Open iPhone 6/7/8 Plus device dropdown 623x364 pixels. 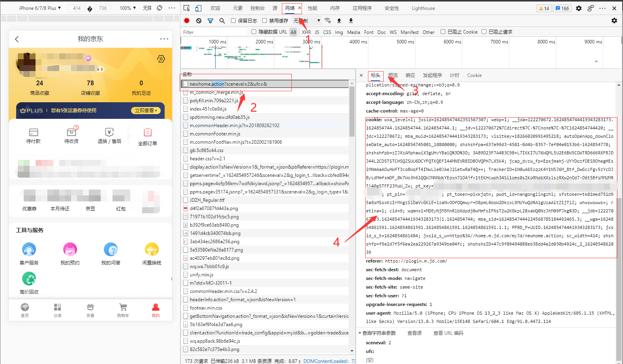[x=40, y=8]
